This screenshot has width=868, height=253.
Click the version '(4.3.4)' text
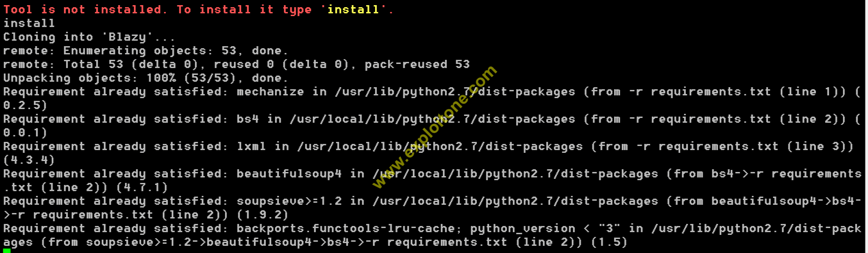tap(29, 160)
